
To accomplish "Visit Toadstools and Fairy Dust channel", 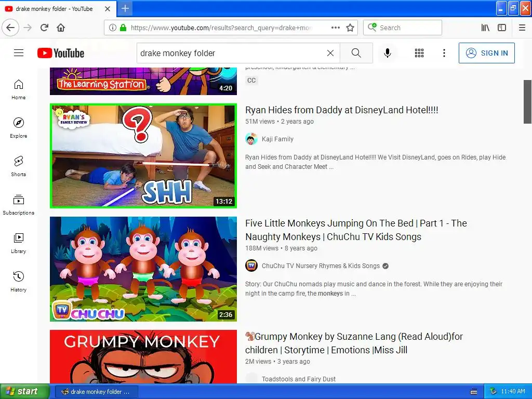I will 299,379.
